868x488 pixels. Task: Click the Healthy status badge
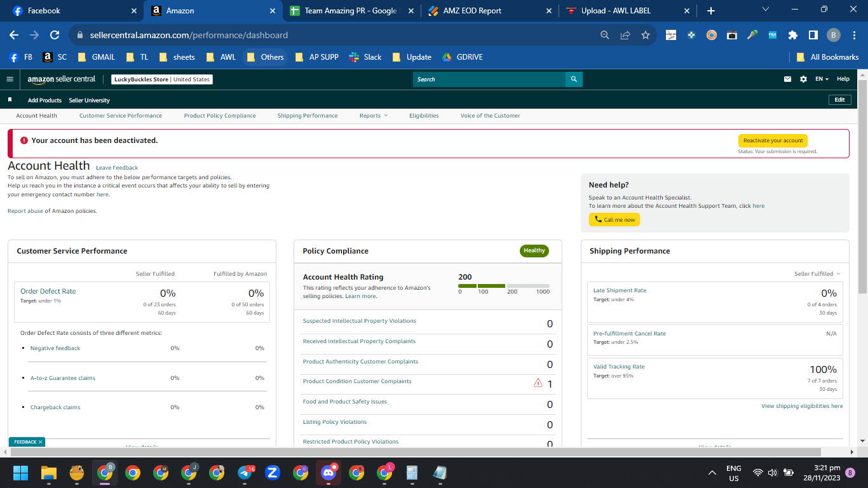tap(534, 251)
